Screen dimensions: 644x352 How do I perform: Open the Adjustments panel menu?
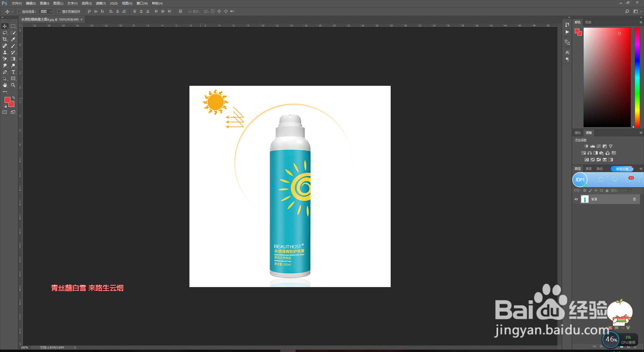pos(641,133)
